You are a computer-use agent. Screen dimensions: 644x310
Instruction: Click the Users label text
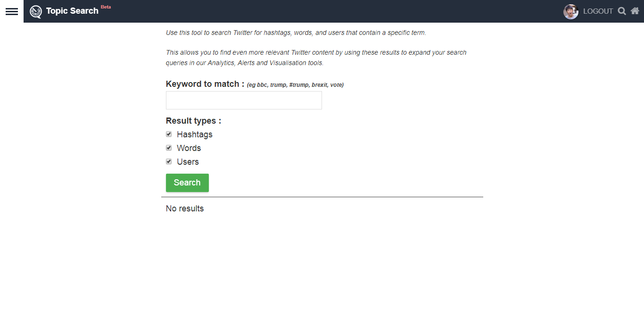(x=188, y=162)
